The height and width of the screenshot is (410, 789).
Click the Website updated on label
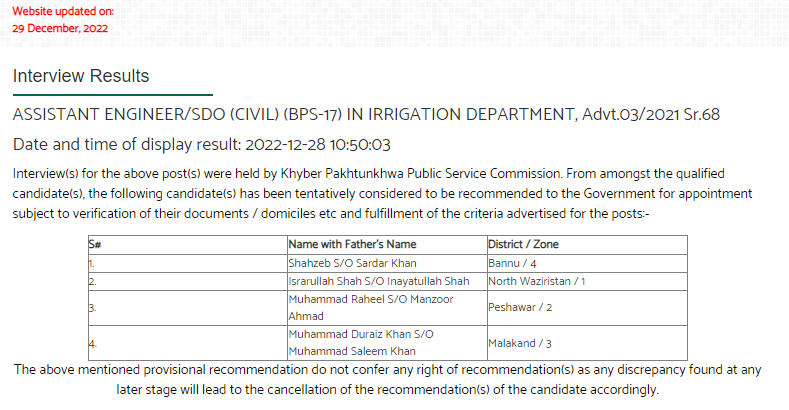pyautogui.click(x=63, y=11)
